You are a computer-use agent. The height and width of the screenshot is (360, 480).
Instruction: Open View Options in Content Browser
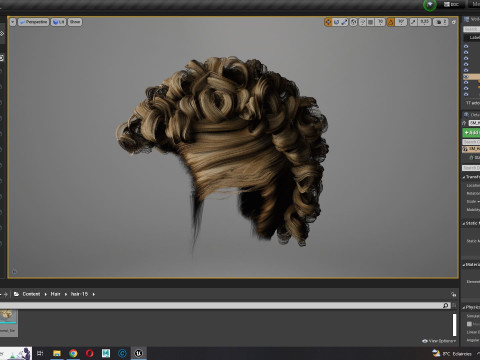pos(439,341)
